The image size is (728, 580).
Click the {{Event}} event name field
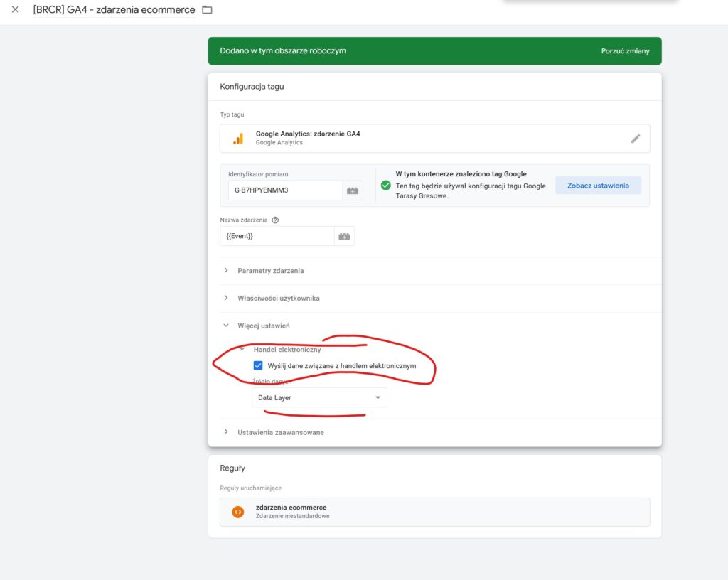click(277, 236)
